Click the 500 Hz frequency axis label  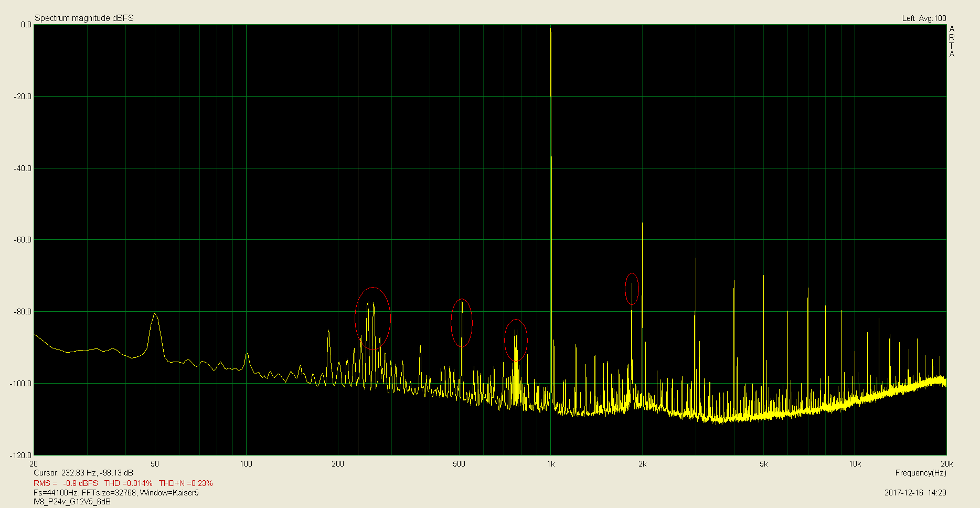pos(459,464)
